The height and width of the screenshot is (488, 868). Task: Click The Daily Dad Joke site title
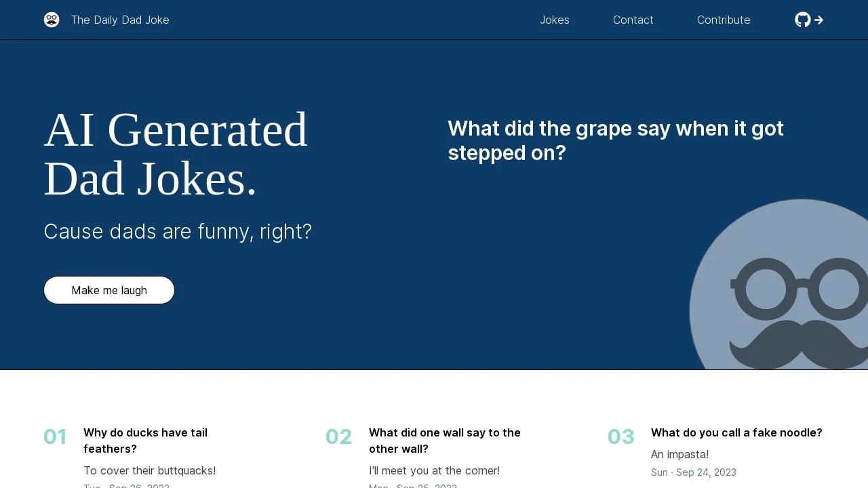click(x=120, y=20)
